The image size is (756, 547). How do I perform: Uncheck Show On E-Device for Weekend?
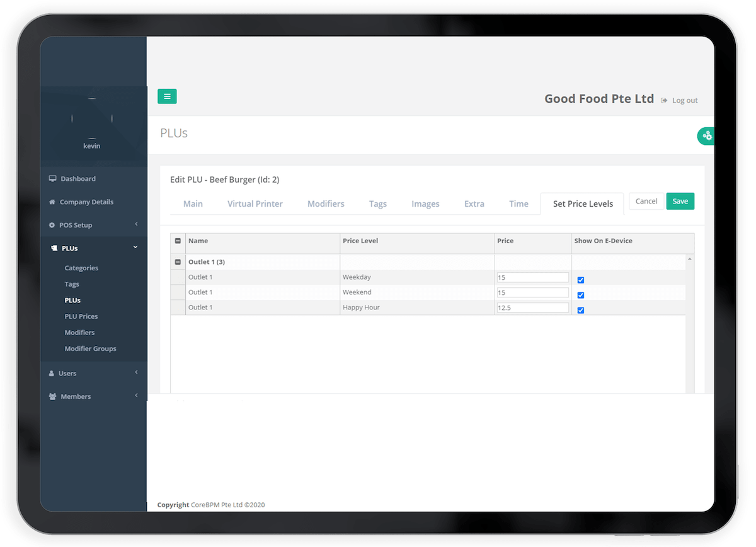(x=581, y=295)
